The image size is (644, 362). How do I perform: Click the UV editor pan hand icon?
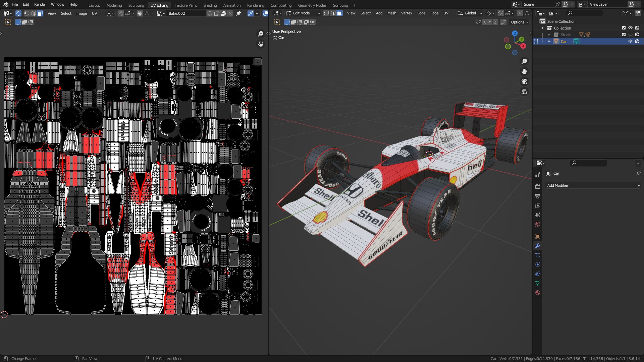tap(261, 44)
